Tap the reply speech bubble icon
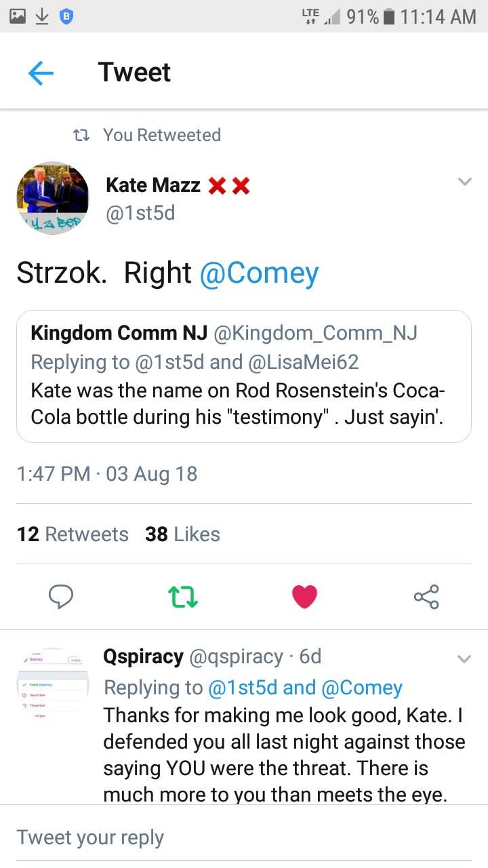Viewport: 488px width, 868px height. click(61, 597)
